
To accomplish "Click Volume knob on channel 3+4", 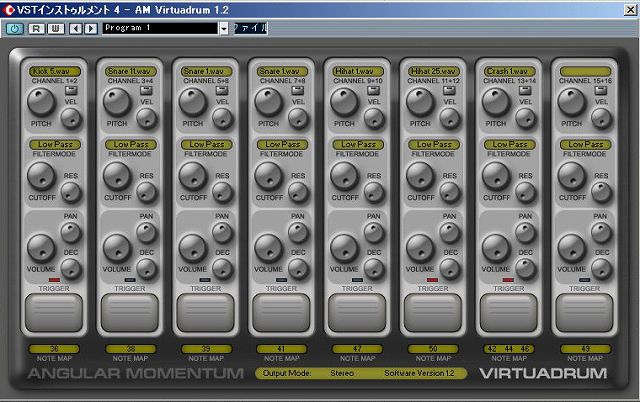I will tap(117, 248).
